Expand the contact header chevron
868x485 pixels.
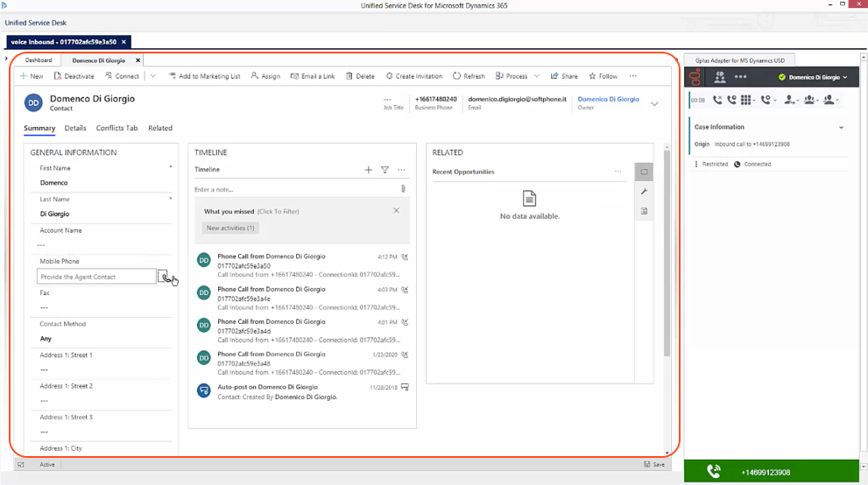[654, 104]
